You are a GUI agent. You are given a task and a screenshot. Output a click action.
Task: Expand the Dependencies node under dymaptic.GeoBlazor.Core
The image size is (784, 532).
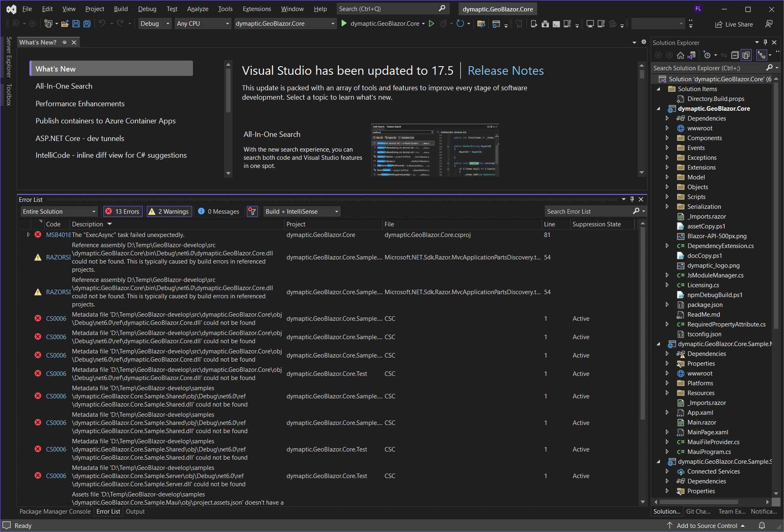pos(667,118)
